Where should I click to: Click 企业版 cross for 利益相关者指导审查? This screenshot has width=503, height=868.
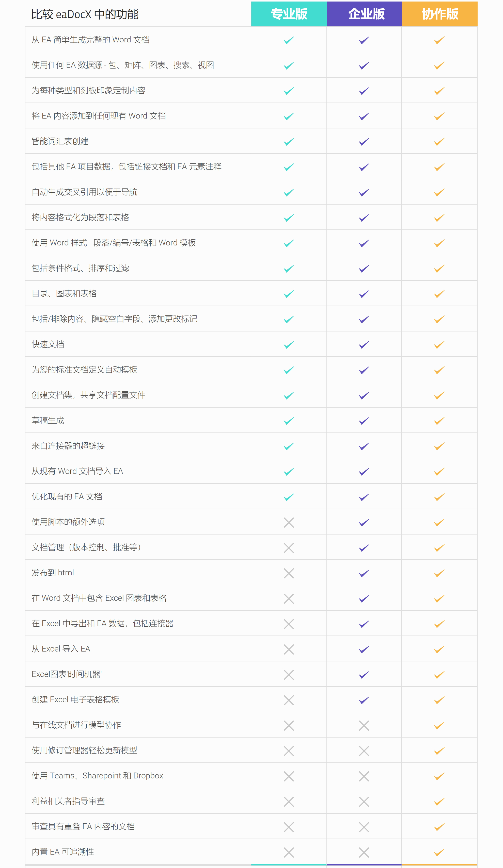(364, 802)
